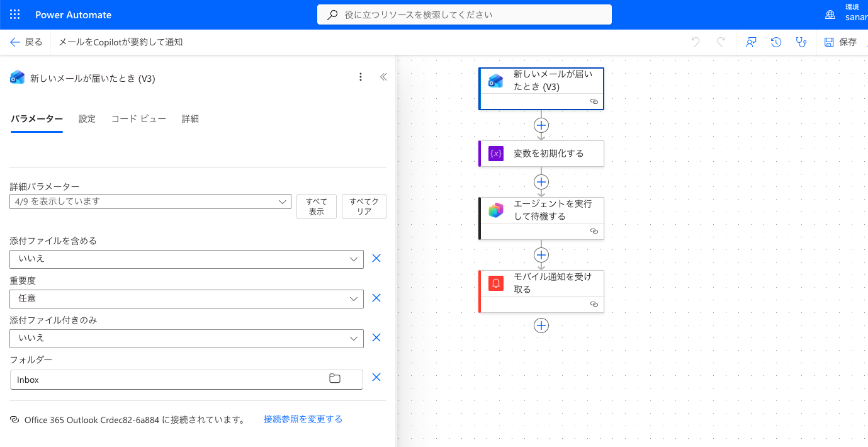The width and height of the screenshot is (868, 447).
Task: Save the flow with 保存
Action: click(840, 42)
